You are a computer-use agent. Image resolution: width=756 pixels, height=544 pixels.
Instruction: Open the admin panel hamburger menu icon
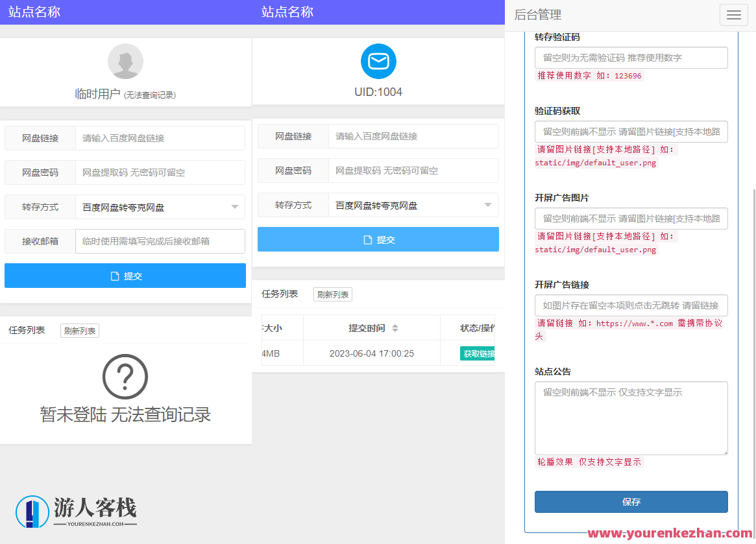[733, 14]
